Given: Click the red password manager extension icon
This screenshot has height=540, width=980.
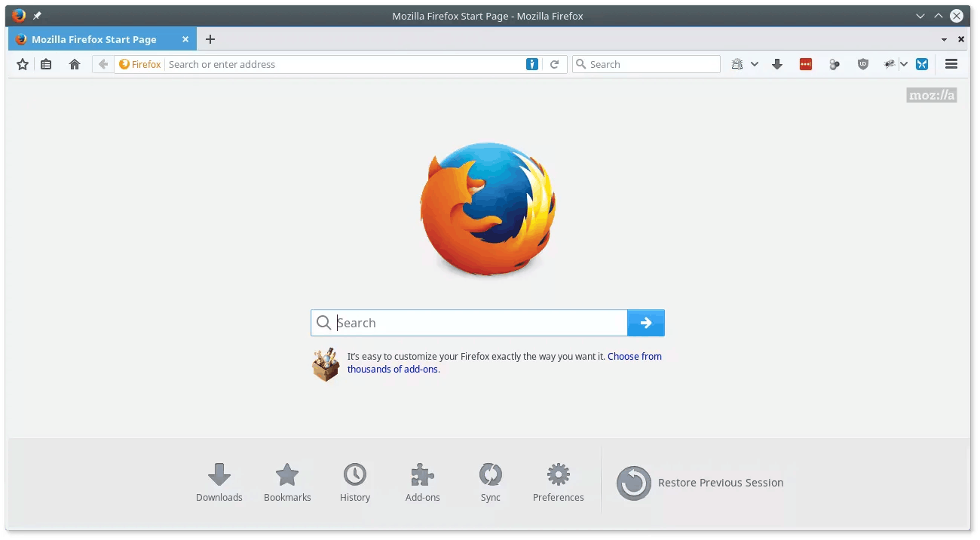Looking at the screenshot, I should tap(806, 64).
